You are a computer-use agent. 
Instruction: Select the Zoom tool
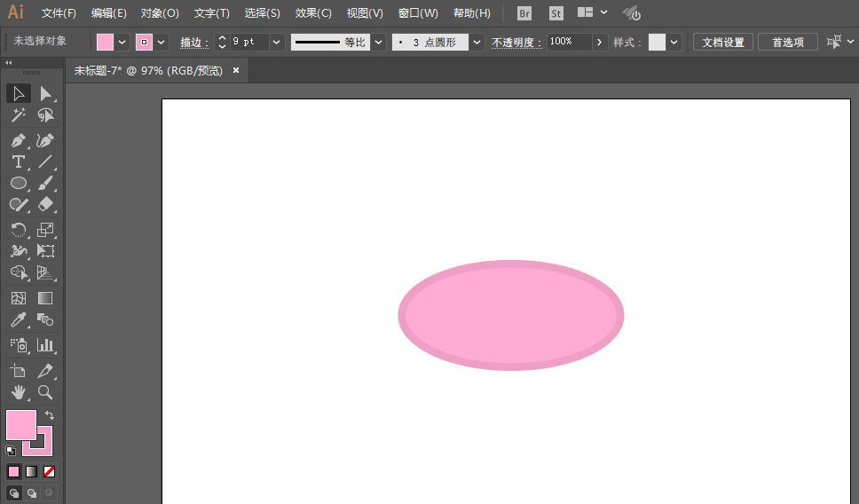pyautogui.click(x=45, y=392)
